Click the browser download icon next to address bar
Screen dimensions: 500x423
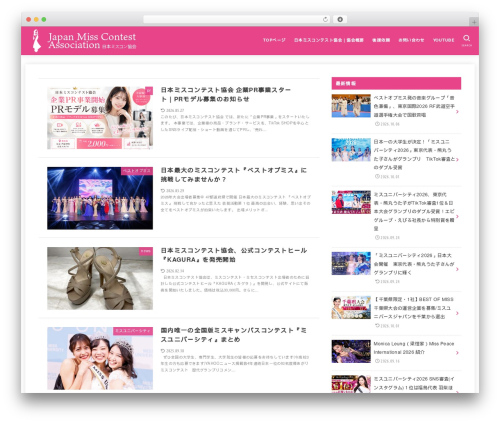[340, 19]
